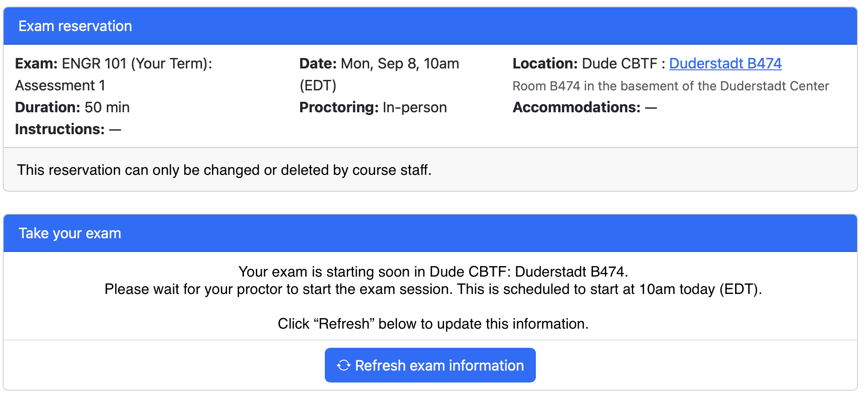Click the Refresh exam information button

(x=430, y=365)
